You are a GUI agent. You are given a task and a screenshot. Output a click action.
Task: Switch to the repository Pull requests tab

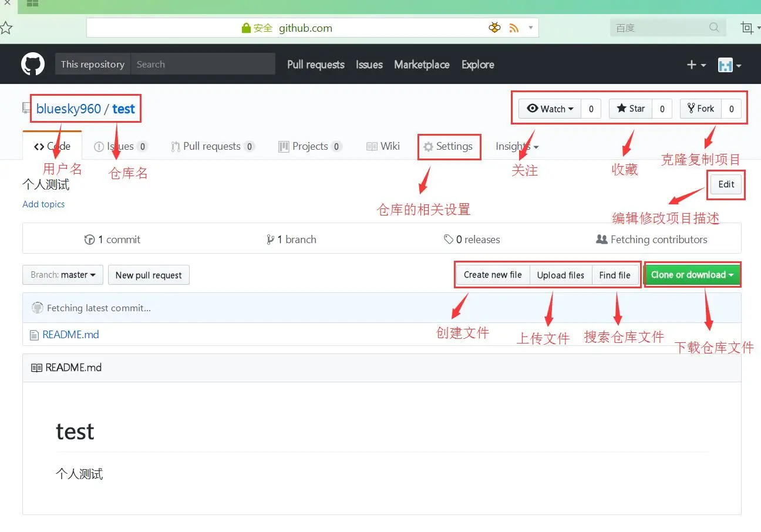[213, 146]
